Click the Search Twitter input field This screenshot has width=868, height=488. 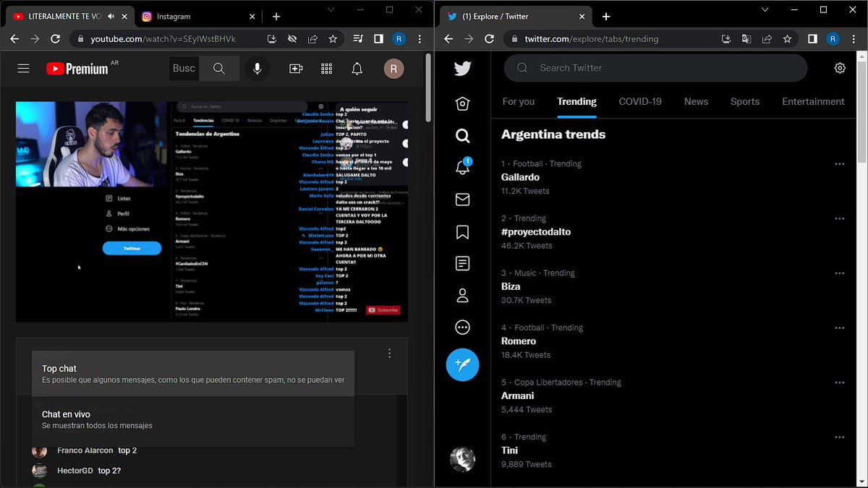655,68
